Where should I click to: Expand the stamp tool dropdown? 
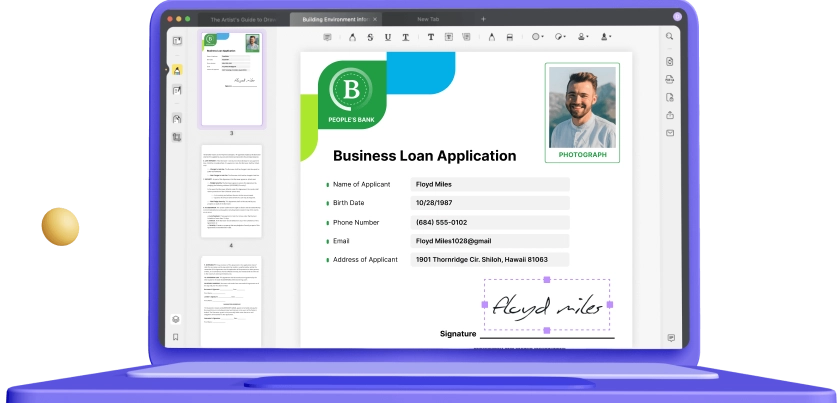click(x=583, y=37)
